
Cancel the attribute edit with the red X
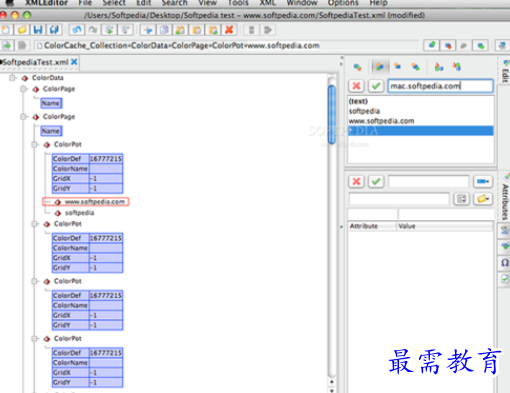(x=356, y=182)
